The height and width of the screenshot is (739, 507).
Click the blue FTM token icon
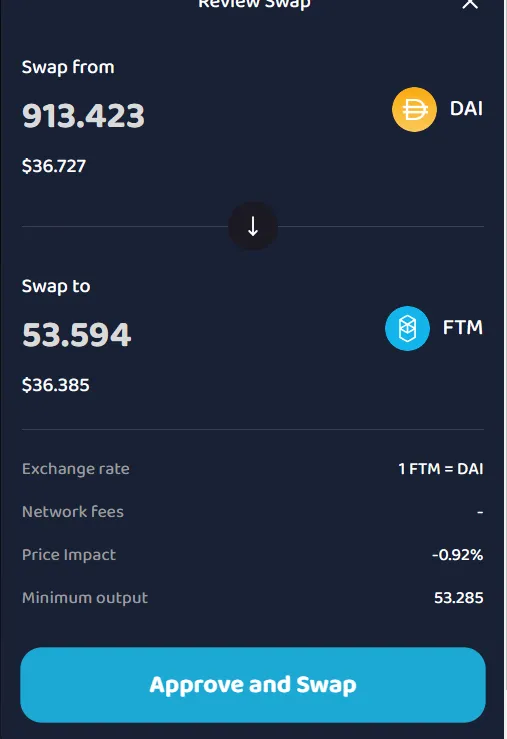pos(407,328)
